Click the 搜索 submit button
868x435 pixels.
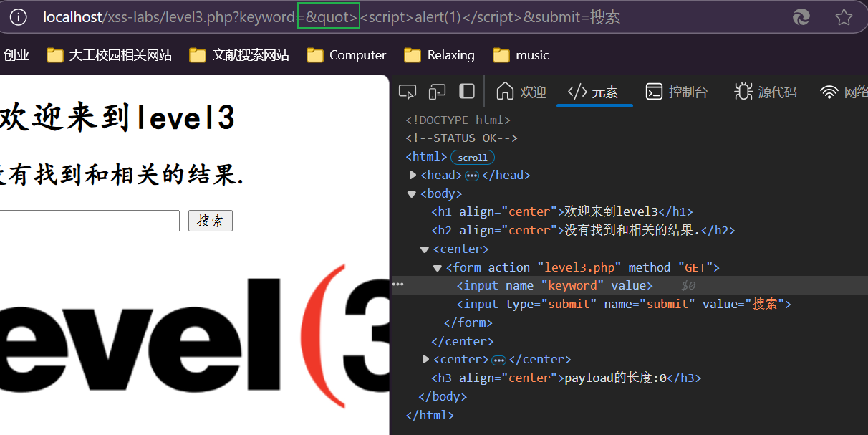pos(211,221)
